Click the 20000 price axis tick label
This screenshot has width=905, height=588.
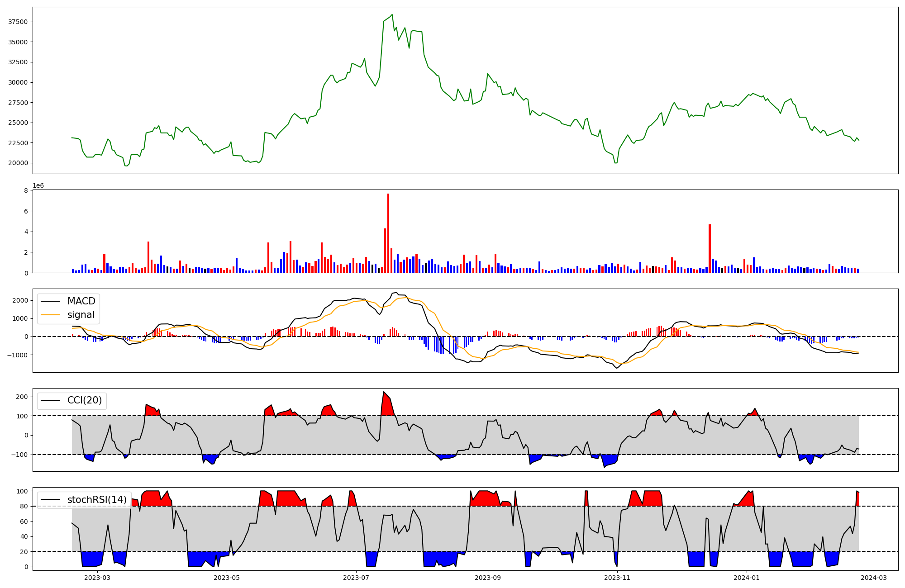coord(19,163)
